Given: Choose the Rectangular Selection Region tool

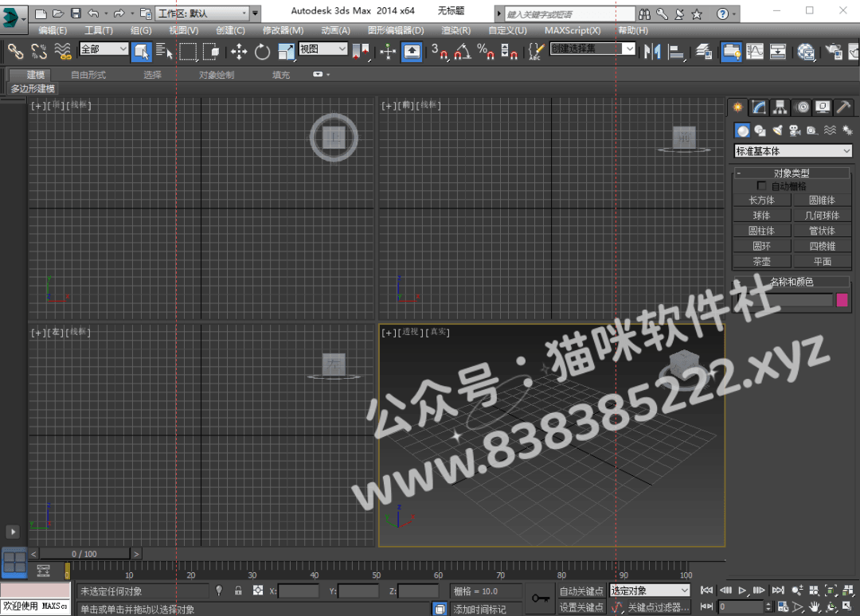Looking at the screenshot, I should (188, 52).
